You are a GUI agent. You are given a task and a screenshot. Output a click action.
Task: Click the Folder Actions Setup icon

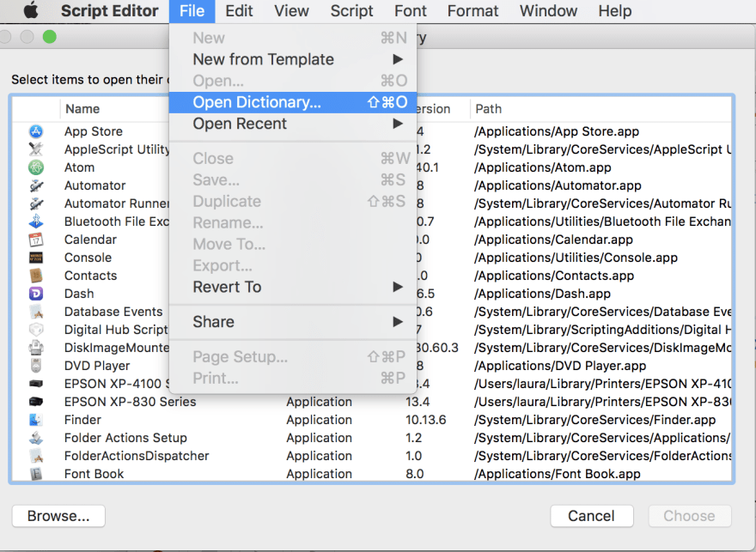[36, 438]
